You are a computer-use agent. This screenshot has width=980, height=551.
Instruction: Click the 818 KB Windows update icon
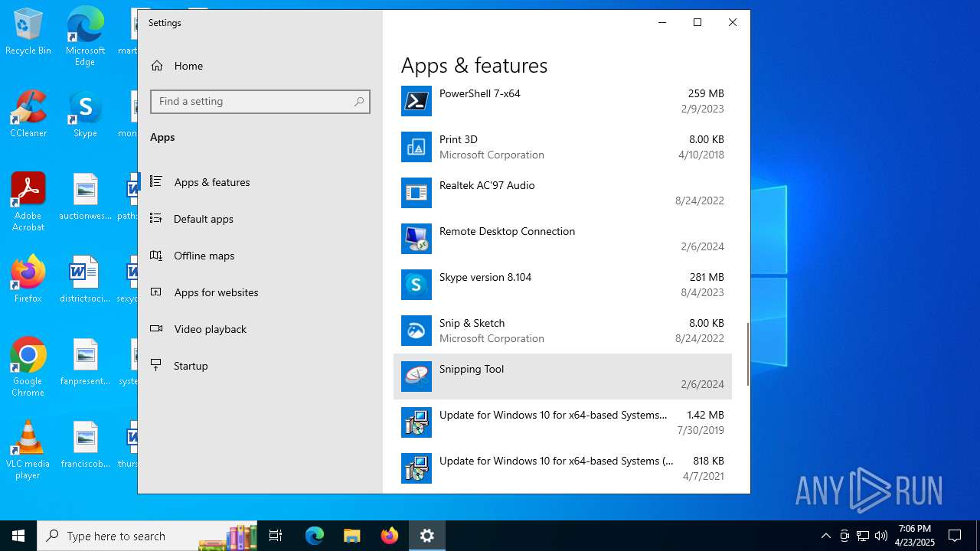(416, 468)
